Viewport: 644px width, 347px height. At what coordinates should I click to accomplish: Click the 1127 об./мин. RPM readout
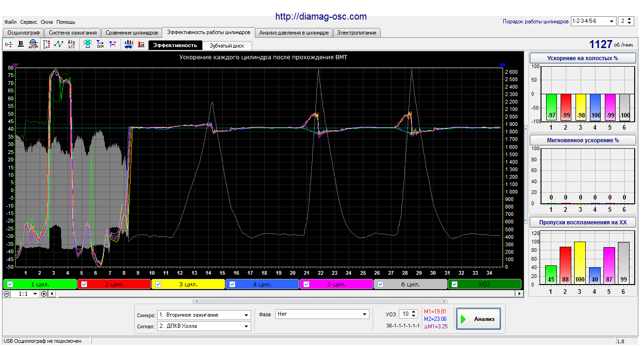coord(611,44)
